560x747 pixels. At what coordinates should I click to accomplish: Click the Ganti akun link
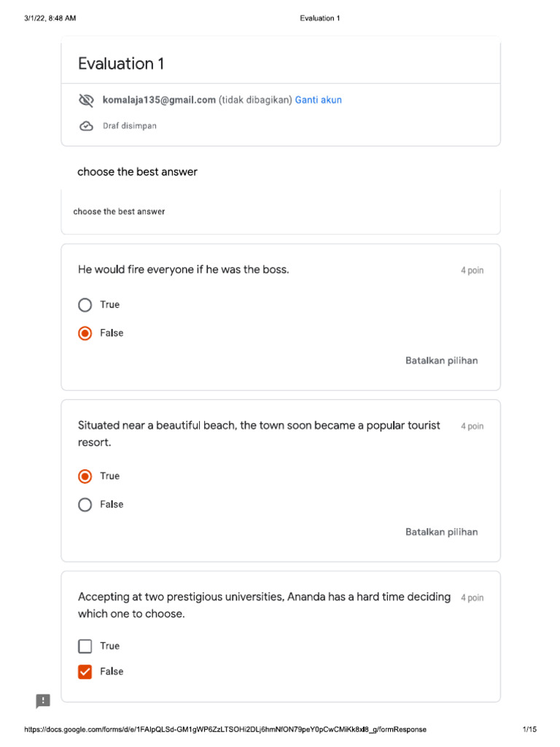coord(318,100)
